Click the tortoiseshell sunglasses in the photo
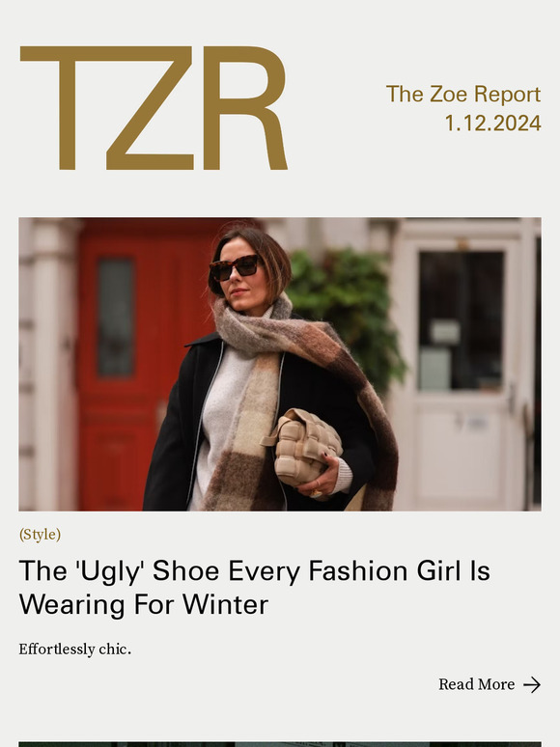 pos(236,267)
